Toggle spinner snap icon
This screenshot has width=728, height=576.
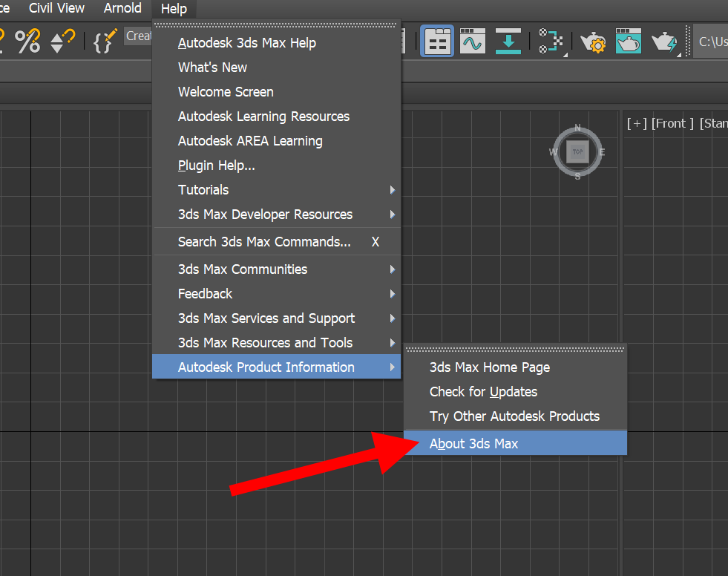pyautogui.click(x=62, y=42)
